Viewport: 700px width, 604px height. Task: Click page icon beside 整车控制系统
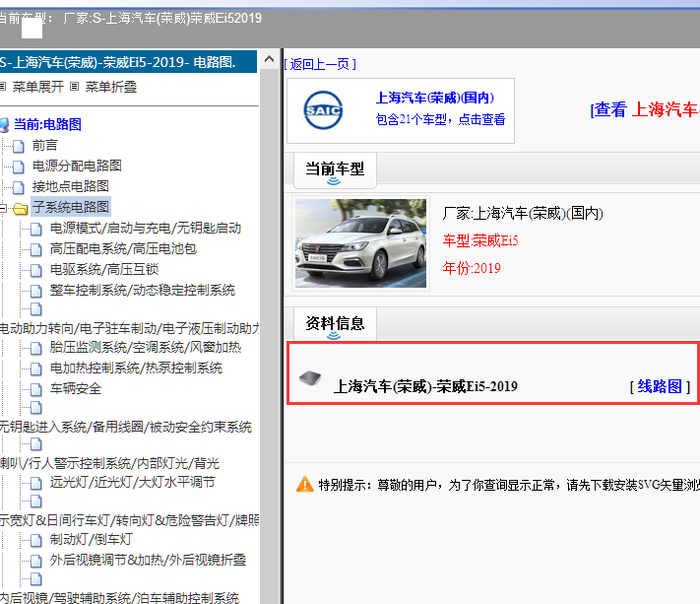36,291
